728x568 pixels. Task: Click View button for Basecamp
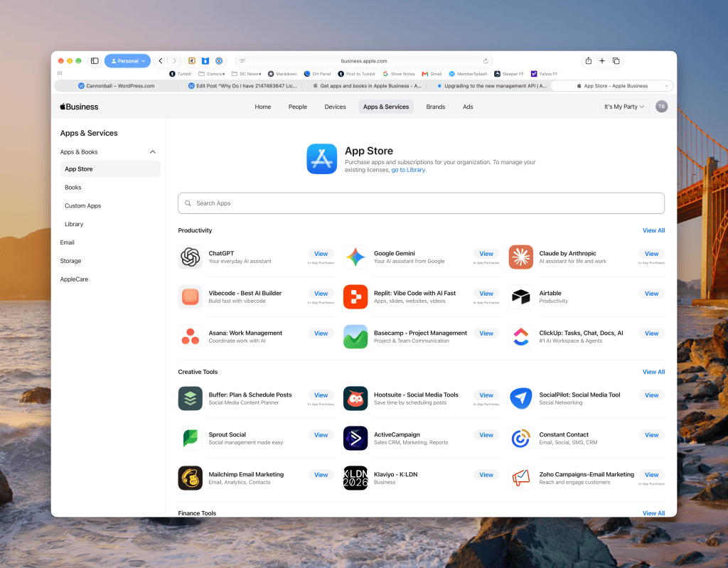486,333
